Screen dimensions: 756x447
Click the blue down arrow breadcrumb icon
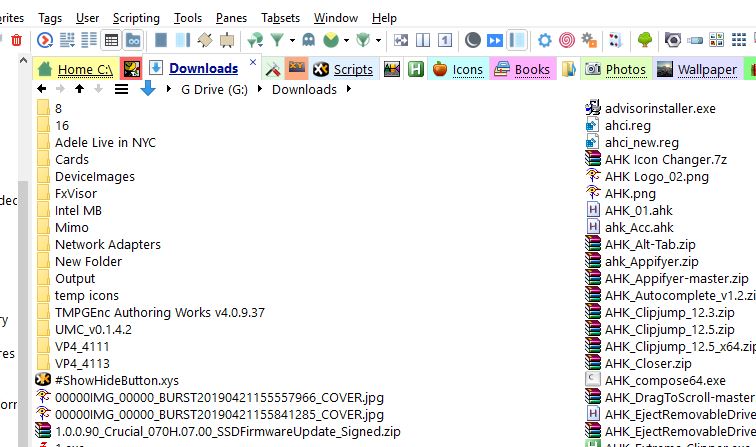pos(148,88)
